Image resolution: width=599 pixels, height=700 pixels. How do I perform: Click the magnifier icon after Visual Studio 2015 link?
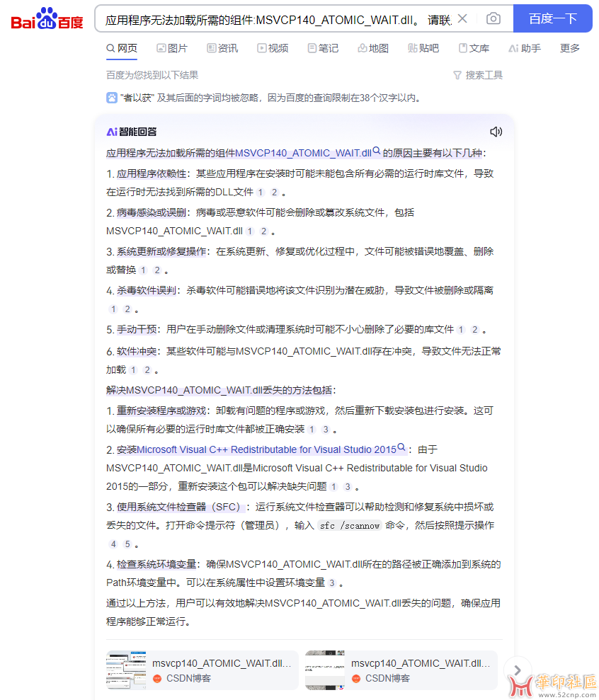click(x=401, y=447)
